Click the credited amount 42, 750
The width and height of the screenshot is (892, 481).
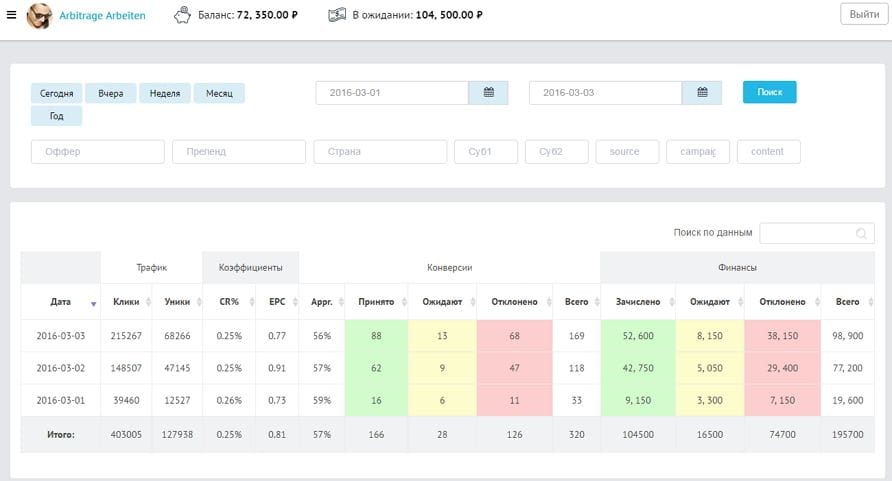(x=638, y=368)
